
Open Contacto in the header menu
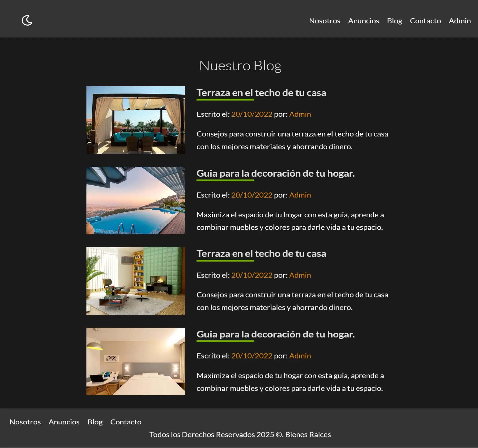point(425,21)
